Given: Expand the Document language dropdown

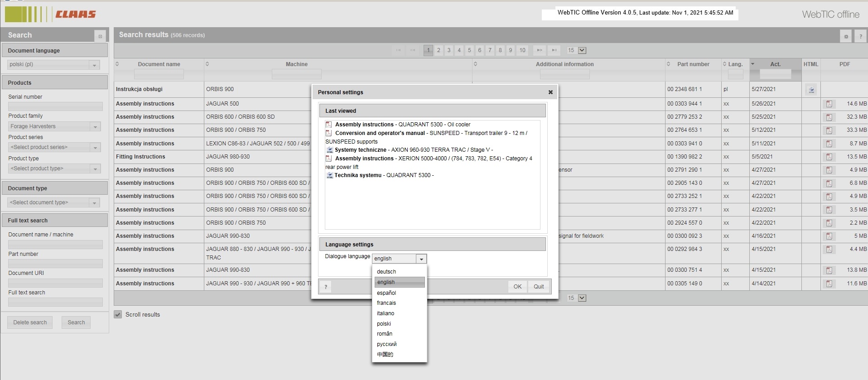Looking at the screenshot, I should [94, 65].
